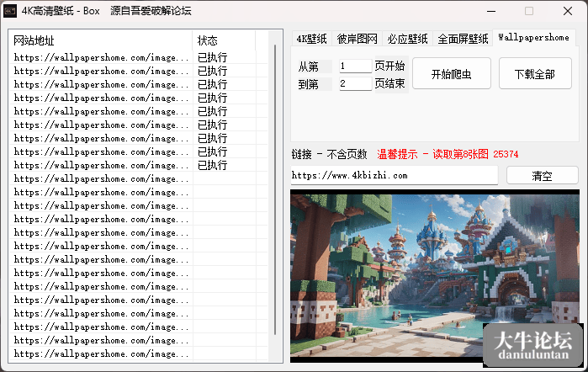The image size is (588, 372).
Task: Focus the start page number field
Action: click(355, 66)
